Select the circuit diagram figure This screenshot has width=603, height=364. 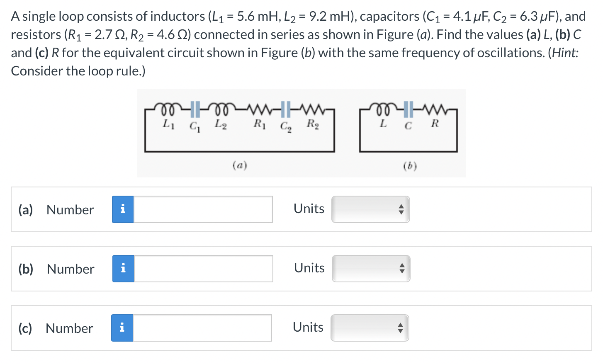tap(301, 133)
